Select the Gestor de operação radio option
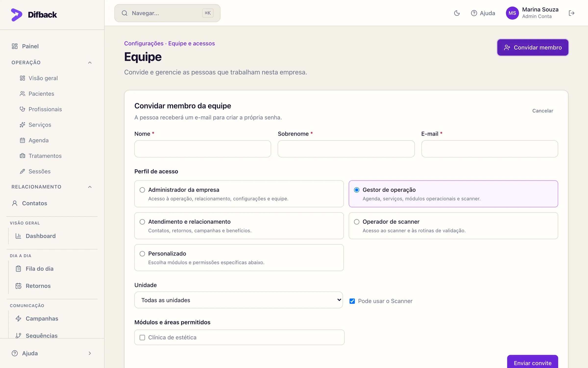This screenshot has width=588, height=368. pyautogui.click(x=357, y=190)
